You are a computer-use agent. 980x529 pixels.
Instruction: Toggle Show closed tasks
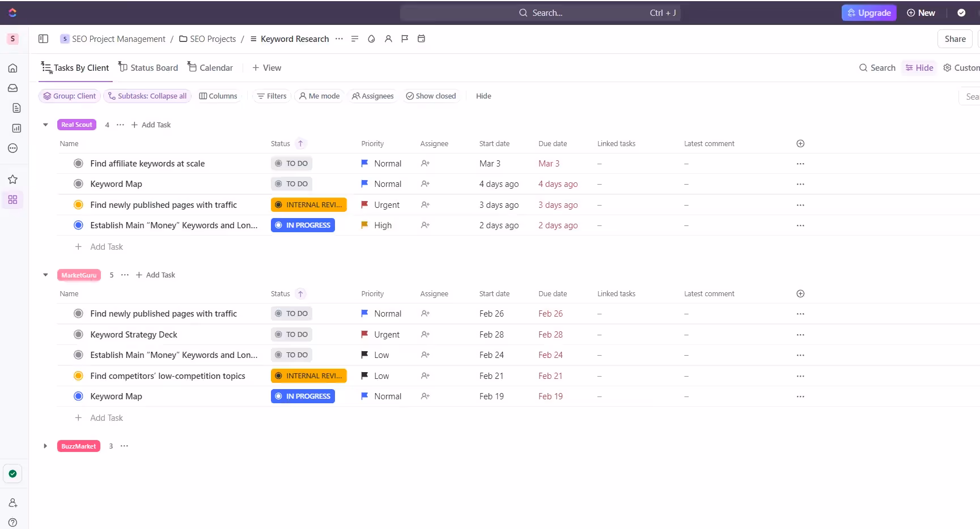(x=431, y=96)
